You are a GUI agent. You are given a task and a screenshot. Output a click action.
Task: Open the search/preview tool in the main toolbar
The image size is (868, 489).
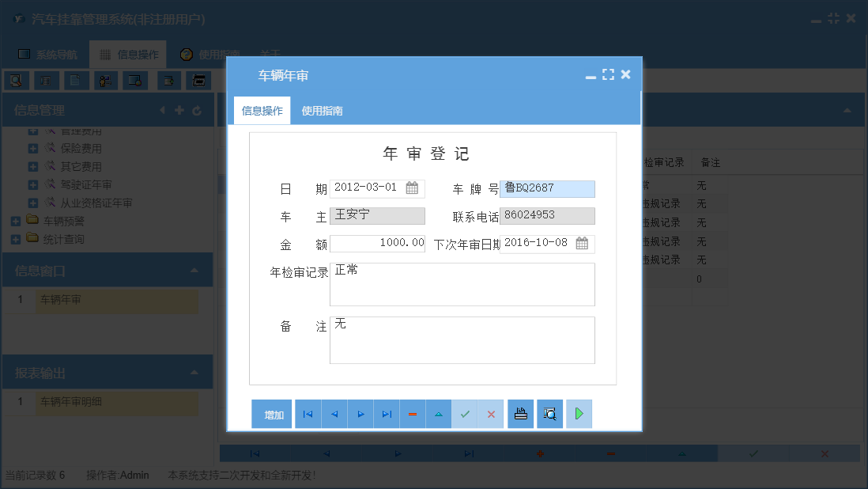(x=16, y=80)
